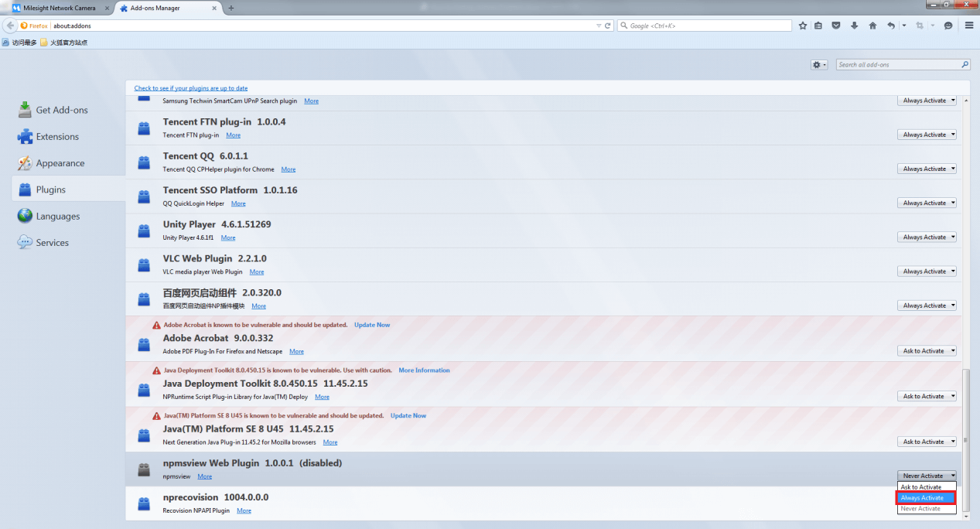This screenshot has width=980, height=529.
Task: Open the Firefox hamburger menu
Action: pos(969,26)
